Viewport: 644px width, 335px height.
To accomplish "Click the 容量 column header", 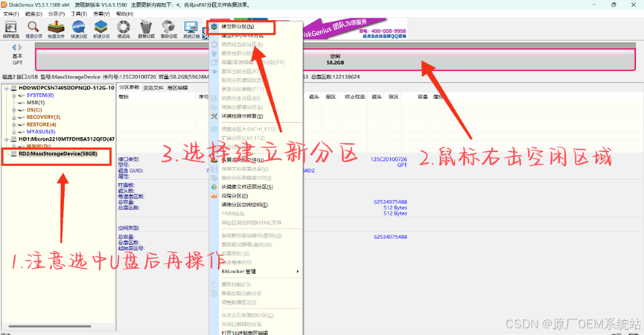I will pyautogui.click(x=423, y=97).
